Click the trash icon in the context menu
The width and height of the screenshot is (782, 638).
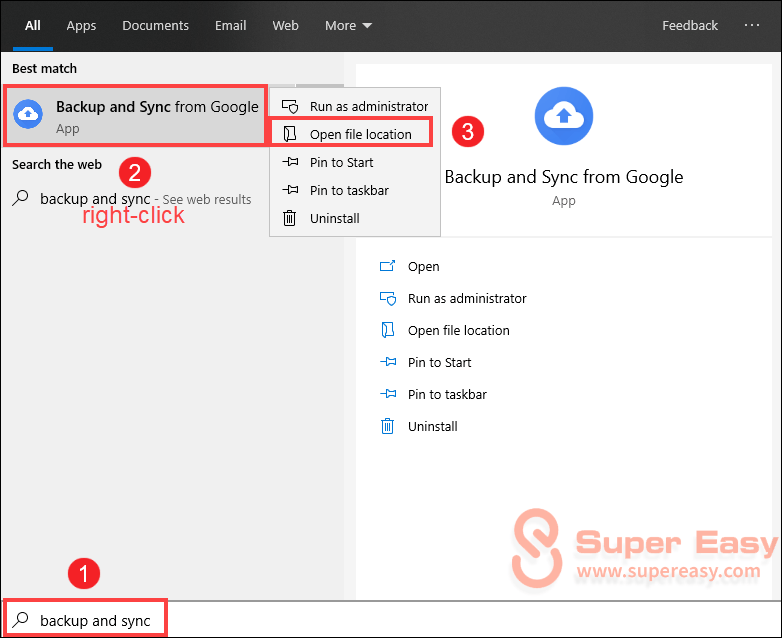click(x=290, y=218)
